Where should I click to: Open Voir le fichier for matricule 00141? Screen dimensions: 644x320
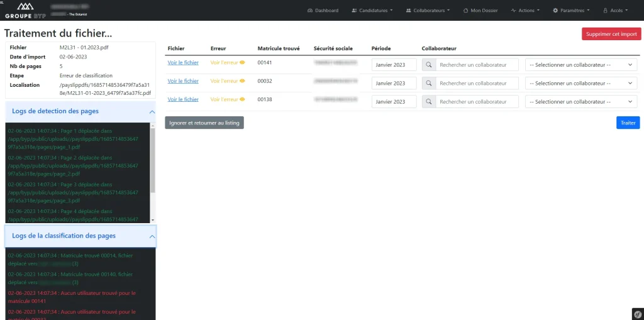pos(183,62)
